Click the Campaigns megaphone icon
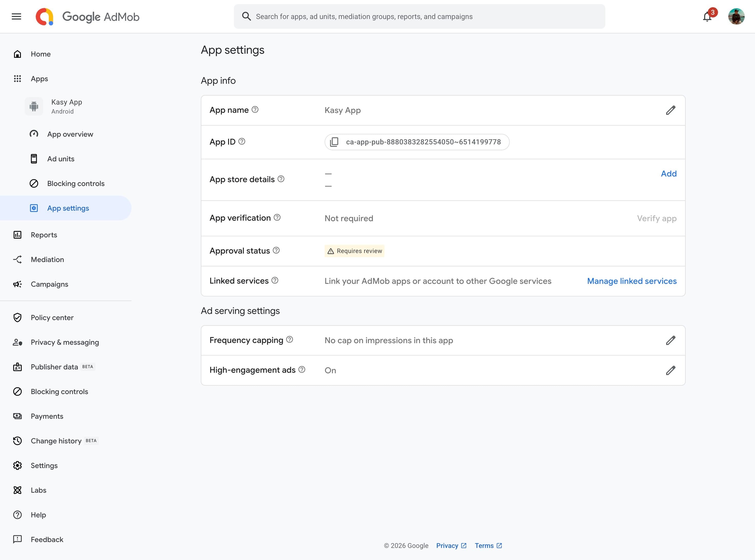755x560 pixels. pos(17,284)
